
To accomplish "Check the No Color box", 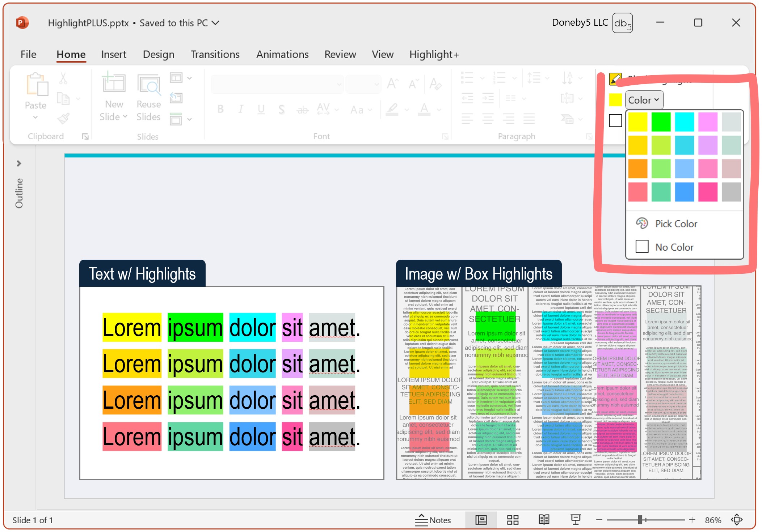I will point(642,247).
